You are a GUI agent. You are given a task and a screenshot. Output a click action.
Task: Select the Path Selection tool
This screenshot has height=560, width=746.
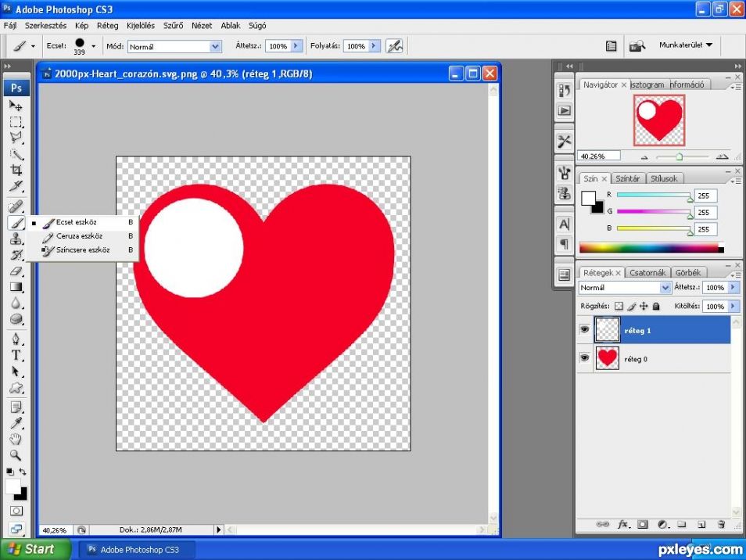pos(16,371)
